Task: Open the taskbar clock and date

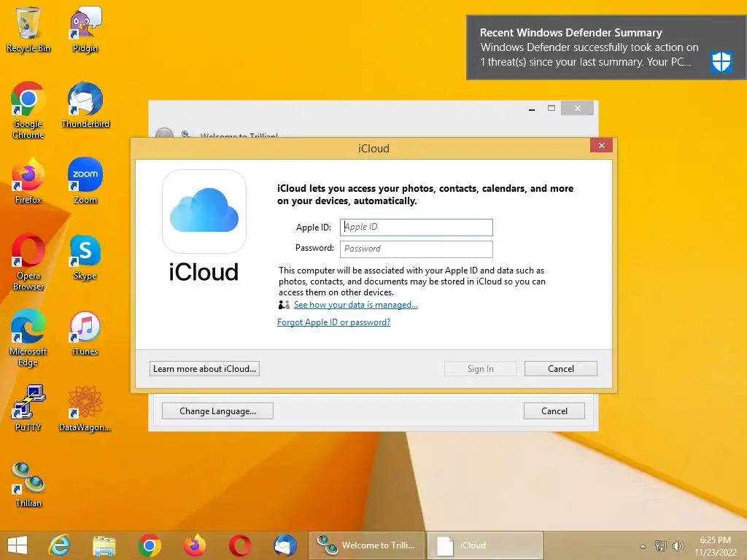Action: pos(716,546)
